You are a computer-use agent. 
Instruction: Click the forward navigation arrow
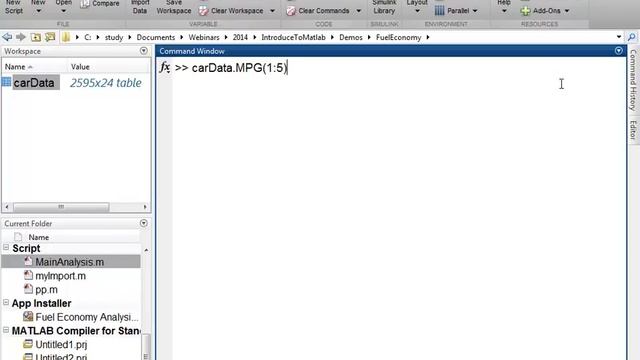click(x=21, y=38)
